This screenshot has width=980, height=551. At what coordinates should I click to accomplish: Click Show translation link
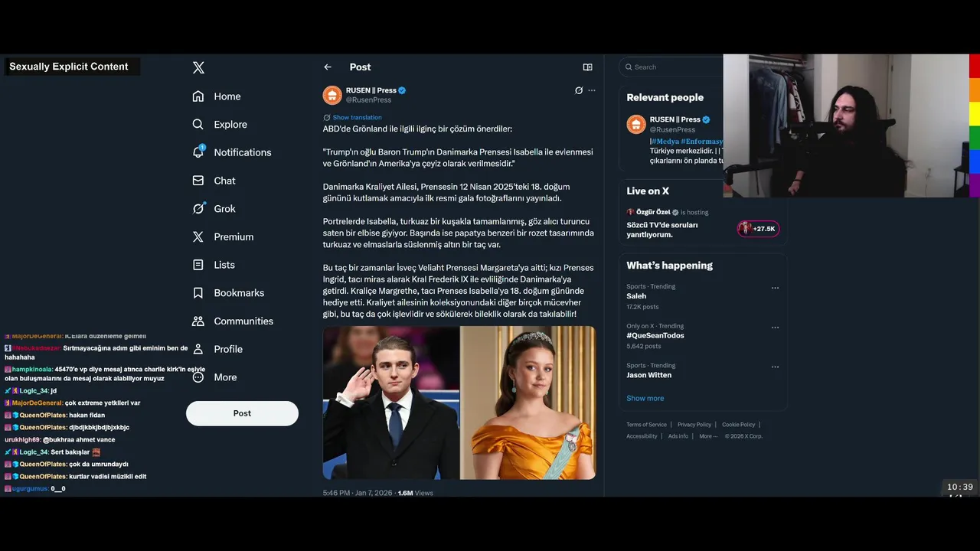click(x=357, y=117)
